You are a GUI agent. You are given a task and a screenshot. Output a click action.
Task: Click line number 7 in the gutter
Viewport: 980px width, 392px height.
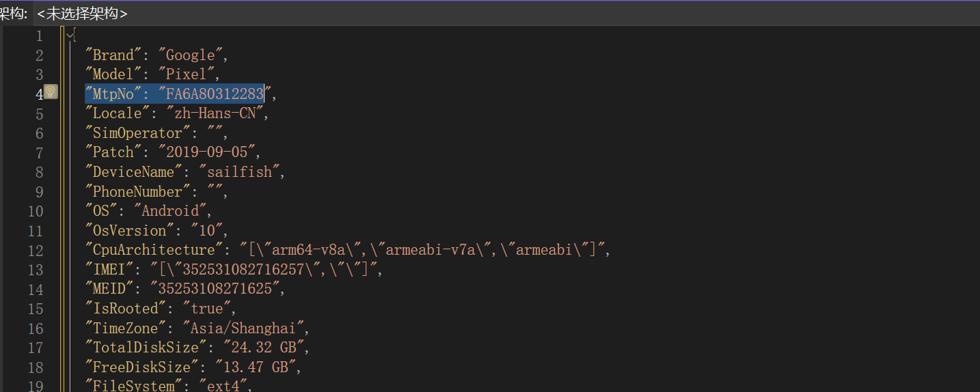tap(39, 152)
